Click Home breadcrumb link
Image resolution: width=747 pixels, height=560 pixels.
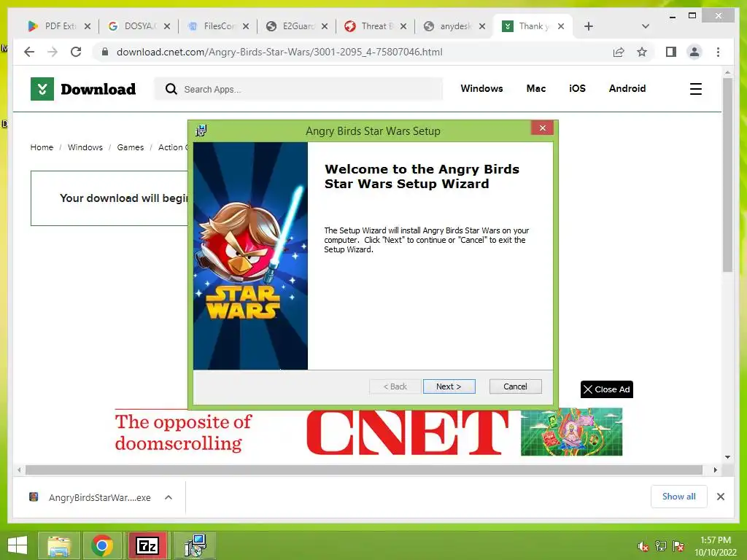tap(42, 147)
